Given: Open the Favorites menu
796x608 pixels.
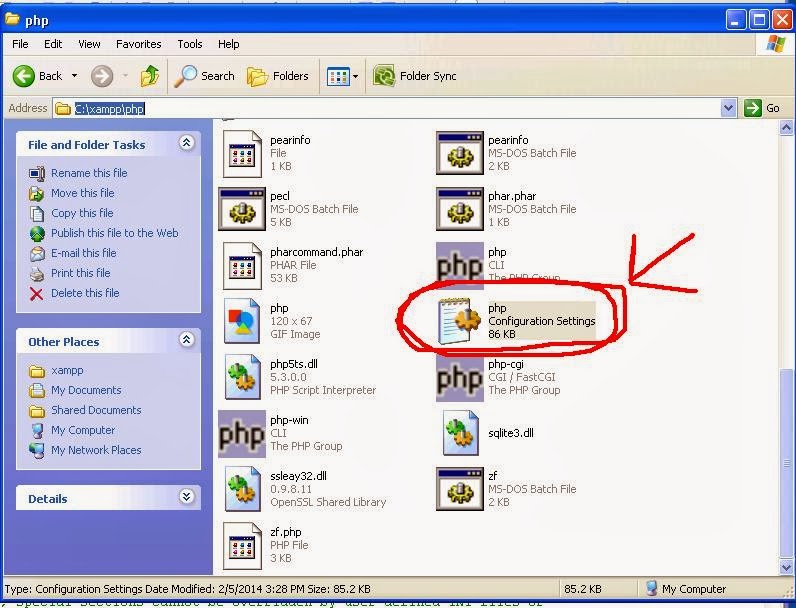Looking at the screenshot, I should point(139,44).
